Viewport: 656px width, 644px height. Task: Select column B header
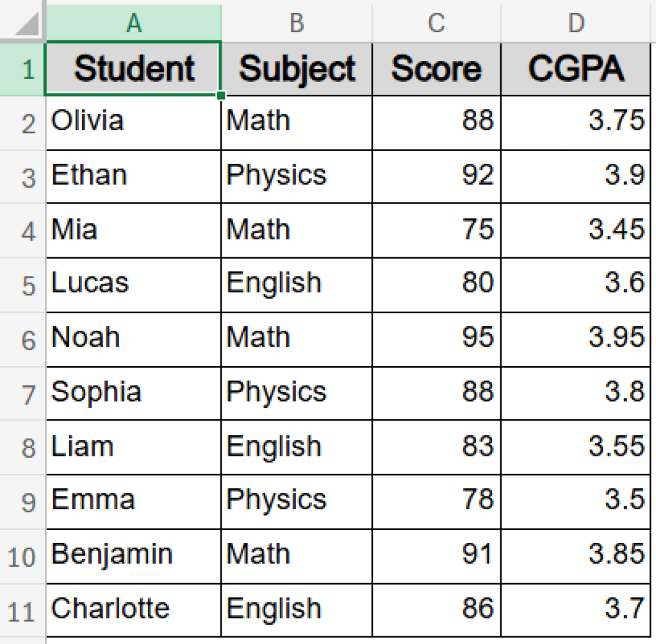point(297,22)
